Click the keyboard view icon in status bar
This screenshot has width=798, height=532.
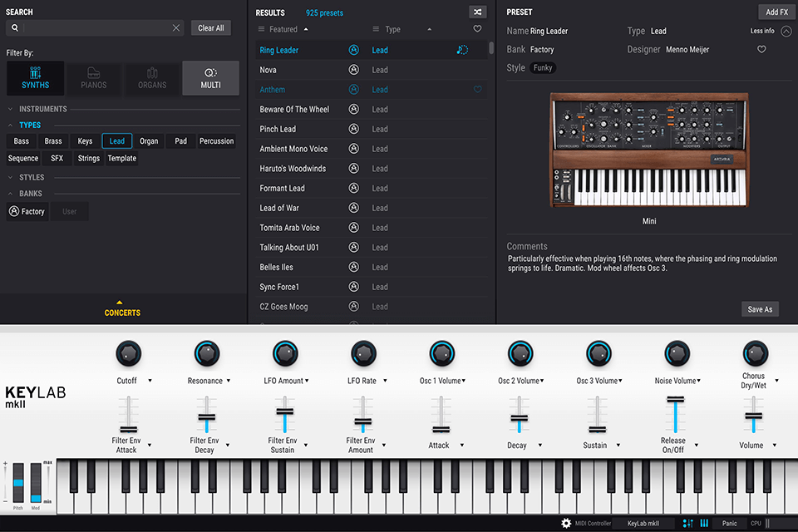point(704,523)
